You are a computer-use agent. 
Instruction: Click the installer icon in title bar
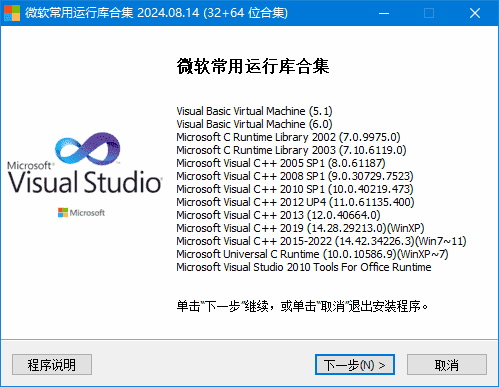[12, 13]
